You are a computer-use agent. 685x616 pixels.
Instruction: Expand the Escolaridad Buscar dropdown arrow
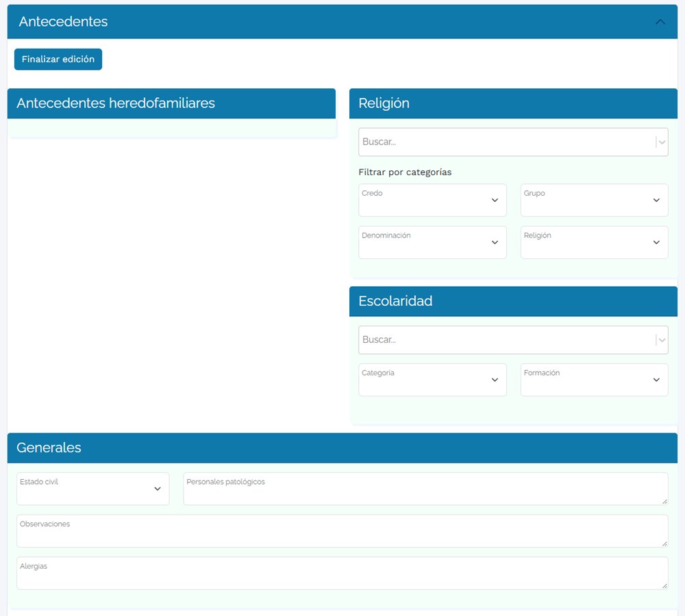[x=662, y=339]
